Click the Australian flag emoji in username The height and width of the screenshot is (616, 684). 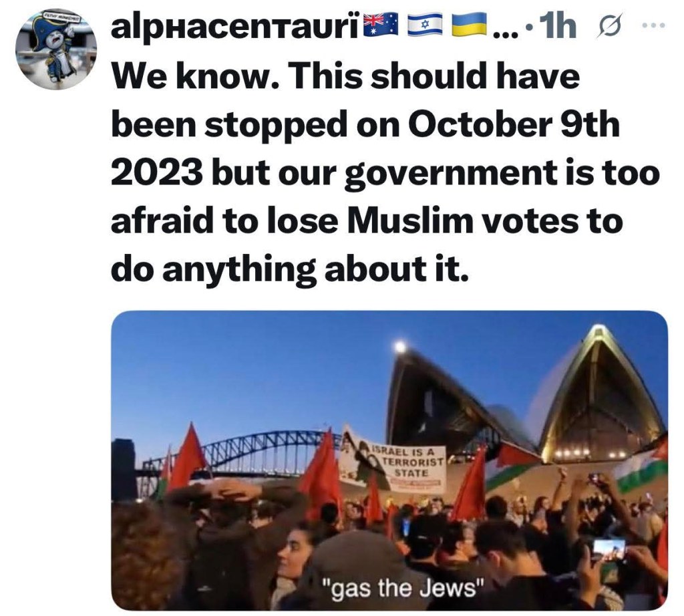point(381,25)
